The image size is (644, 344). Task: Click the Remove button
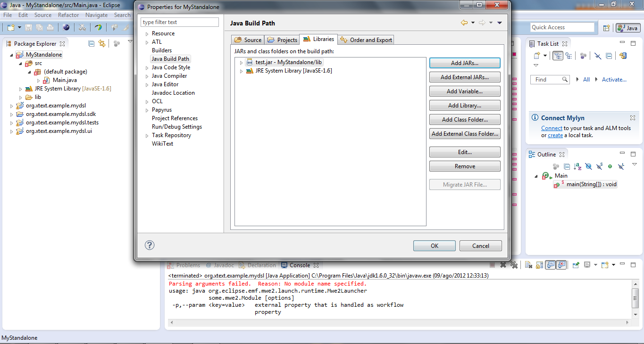pos(465,166)
